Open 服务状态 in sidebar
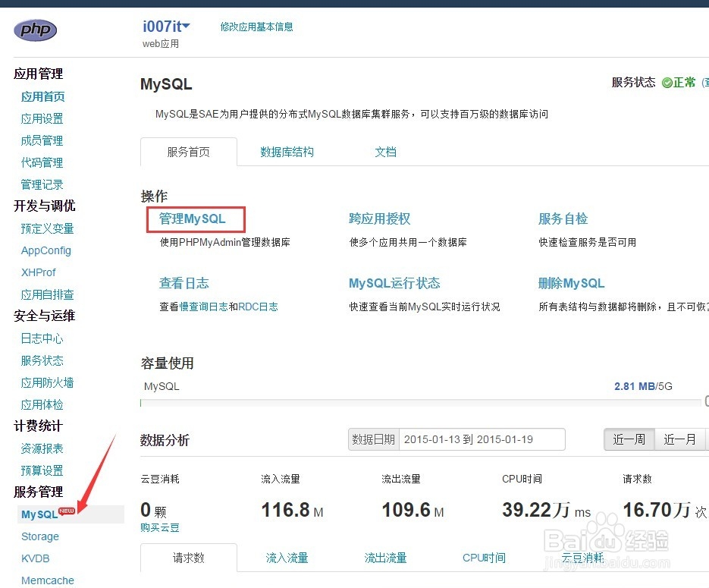The width and height of the screenshot is (709, 588). click(x=42, y=360)
